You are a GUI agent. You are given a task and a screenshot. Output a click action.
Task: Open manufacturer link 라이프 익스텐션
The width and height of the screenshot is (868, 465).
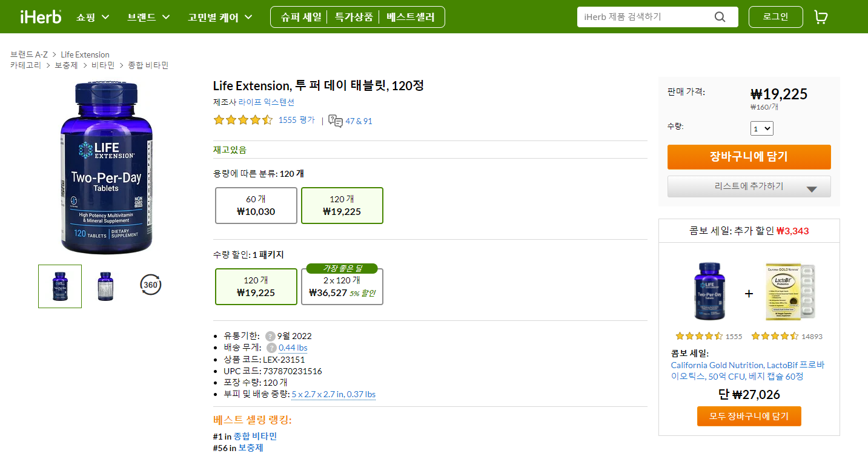click(266, 102)
